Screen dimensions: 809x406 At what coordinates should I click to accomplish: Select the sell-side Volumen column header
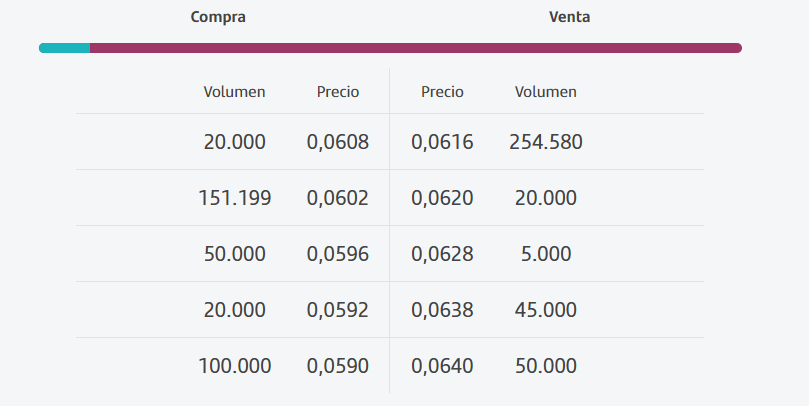click(x=546, y=92)
